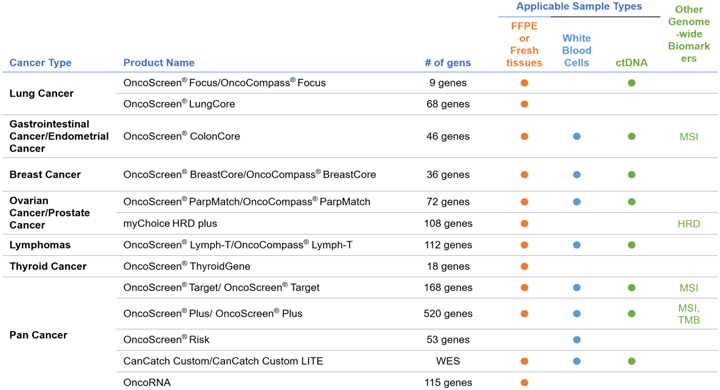Click "OncoScreen ParpMatch/OncoCompass ParpMatch" product name

(x=247, y=202)
